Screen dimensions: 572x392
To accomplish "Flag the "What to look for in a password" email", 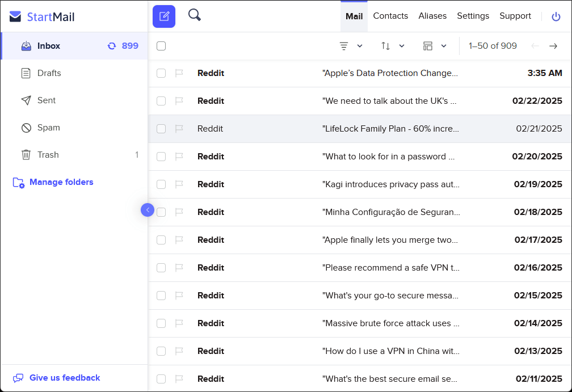I will point(179,157).
